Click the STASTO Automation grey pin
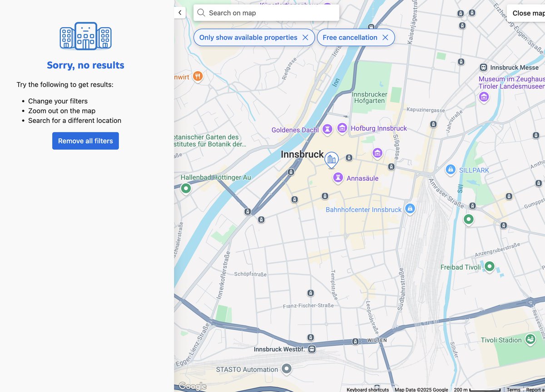Screen dimensions: 545x392 (286, 369)
